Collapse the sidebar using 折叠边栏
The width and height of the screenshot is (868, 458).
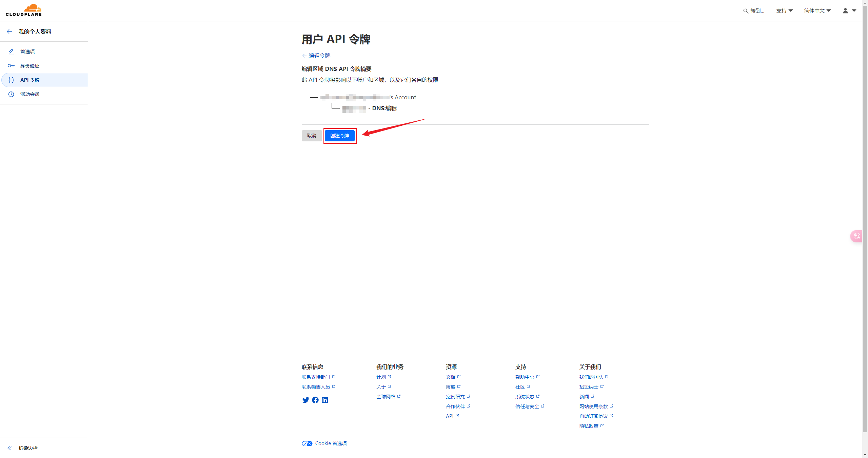click(x=28, y=448)
